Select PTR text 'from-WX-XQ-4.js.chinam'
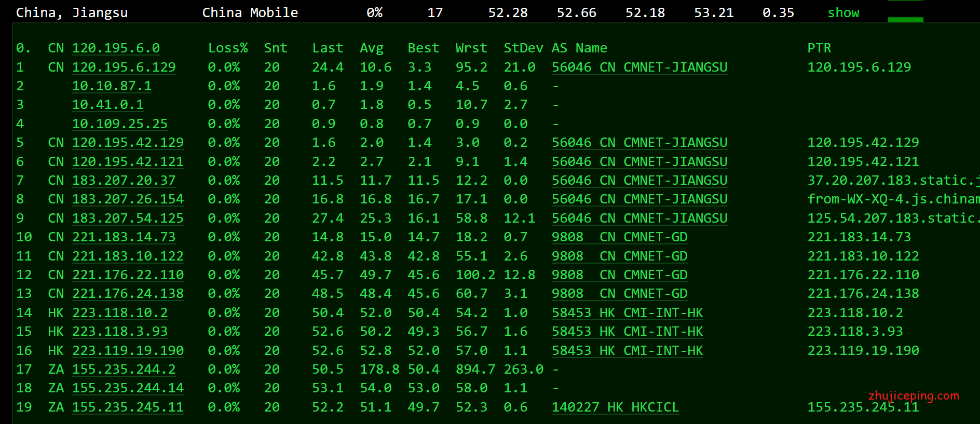 tap(893, 199)
